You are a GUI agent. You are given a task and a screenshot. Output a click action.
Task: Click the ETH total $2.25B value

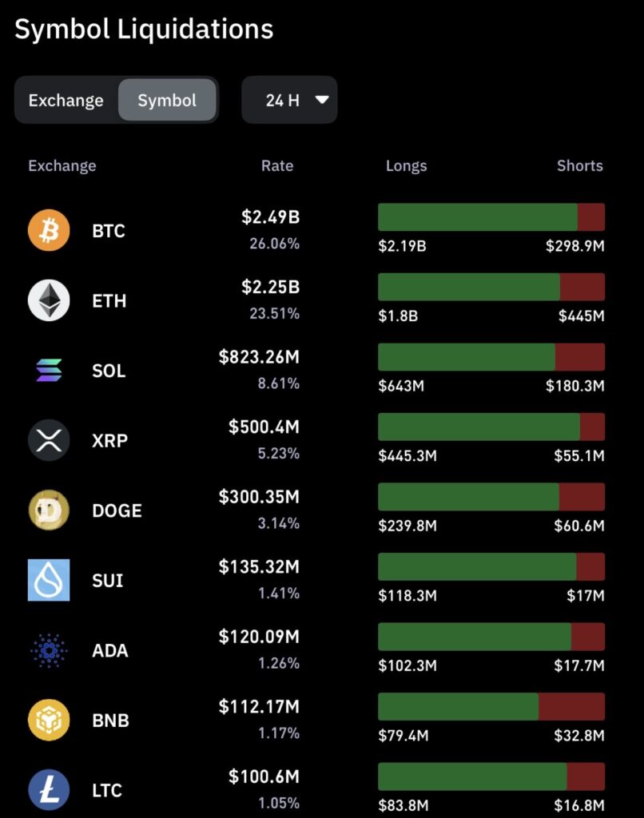270,287
